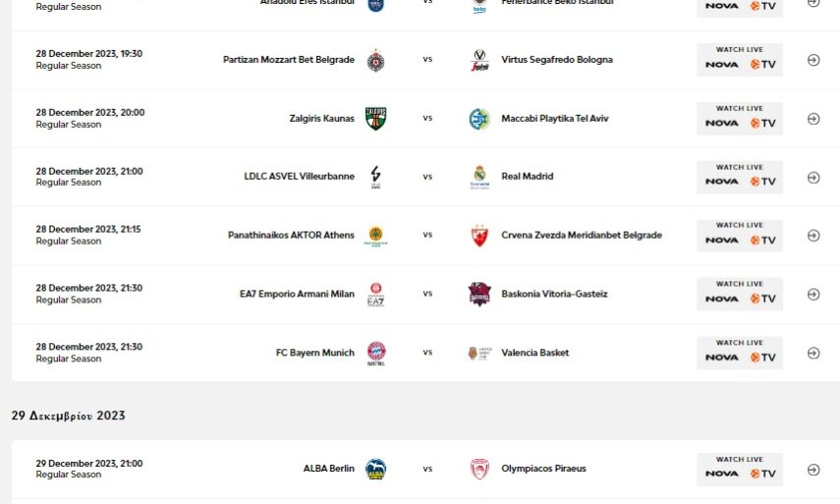Open the EA7 Emporio Armani Milan team link
Viewport: 840px width, 504px height.
297,294
